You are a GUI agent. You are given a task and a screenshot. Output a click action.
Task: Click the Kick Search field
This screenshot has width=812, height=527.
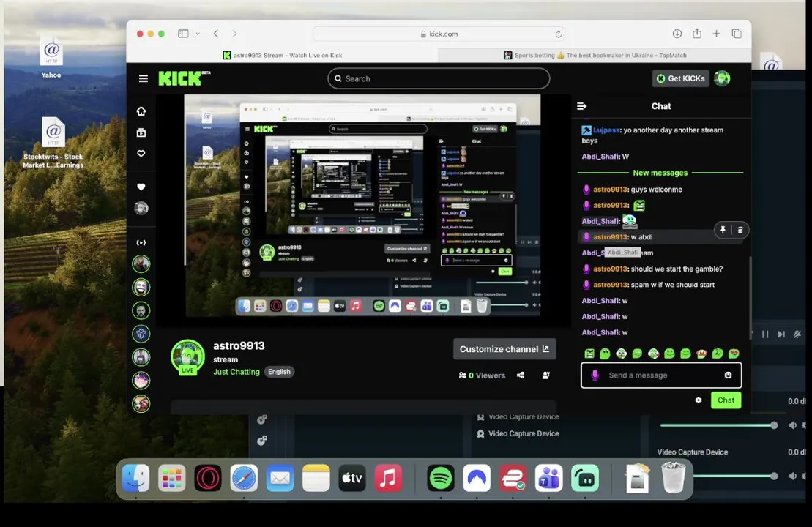click(439, 79)
